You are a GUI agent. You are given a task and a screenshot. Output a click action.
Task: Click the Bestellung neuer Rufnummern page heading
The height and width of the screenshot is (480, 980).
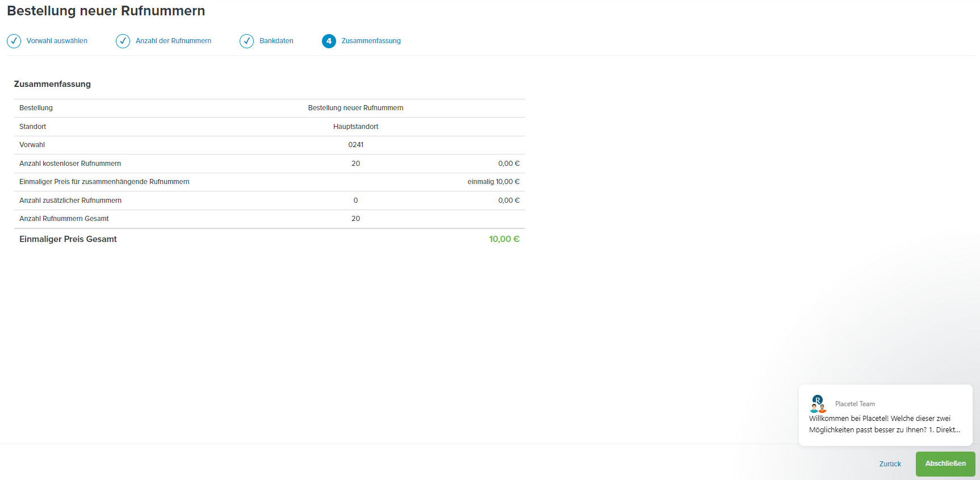tap(106, 11)
